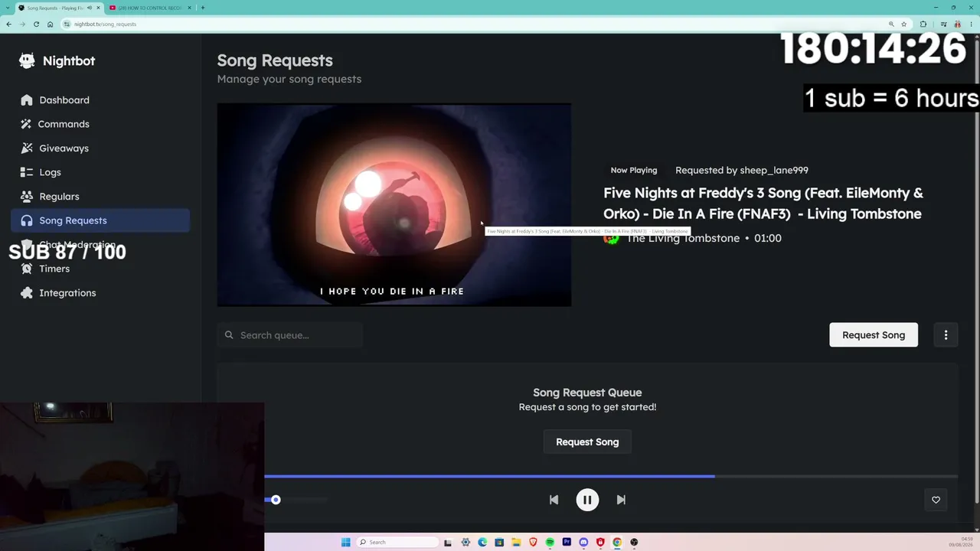Switch to Chrome on the taskbar
This screenshot has width=980, height=551.
click(617, 543)
